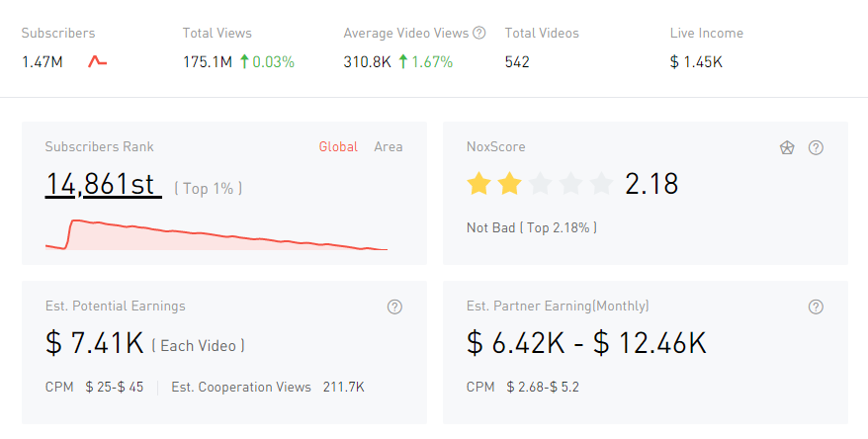The width and height of the screenshot is (868, 439).
Task: Click the Live Income value $ 1.45K
Action: click(696, 61)
